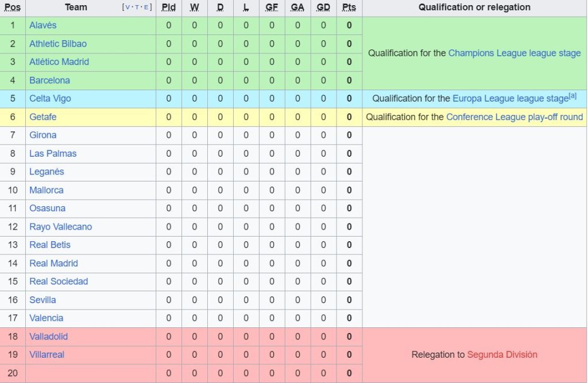Image resolution: width=588 pixels, height=383 pixels.
Task: Click the E (edit) template link
Action: click(147, 7)
